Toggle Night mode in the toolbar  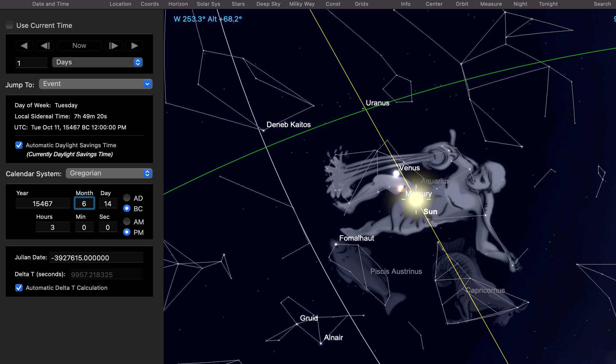(x=520, y=4)
